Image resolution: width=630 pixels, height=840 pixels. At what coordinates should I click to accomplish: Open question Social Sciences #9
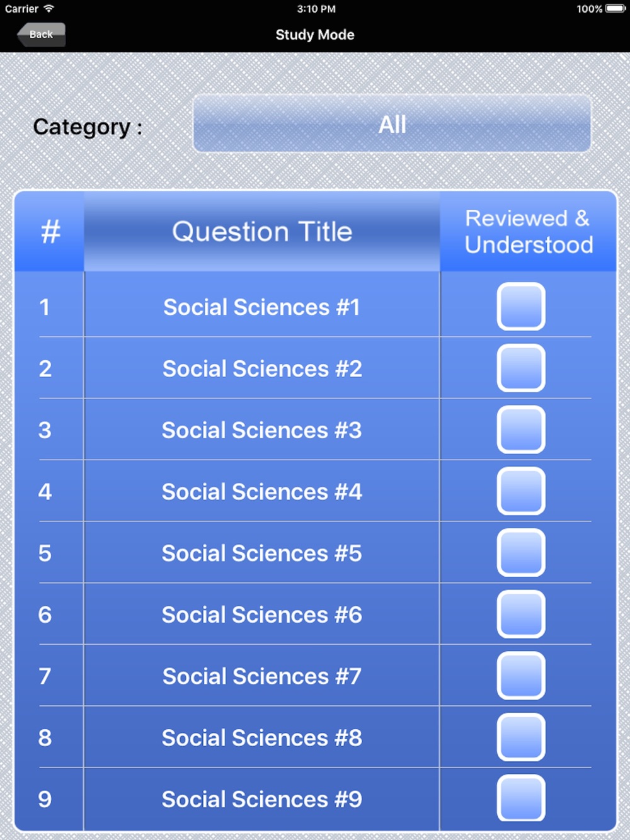pos(261,799)
